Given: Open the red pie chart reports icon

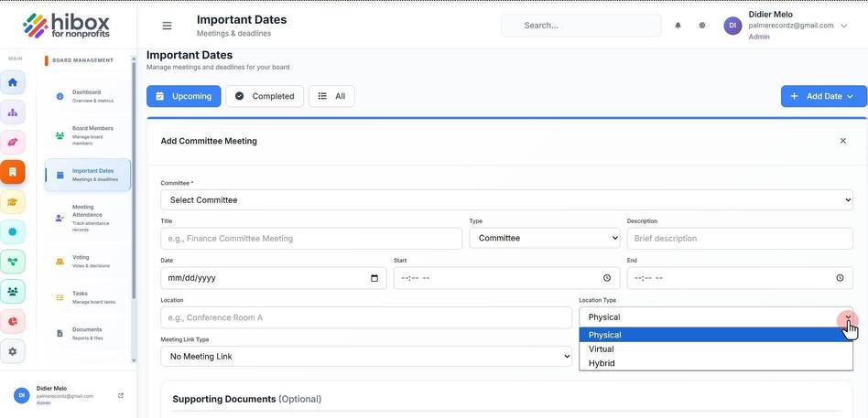Looking at the screenshot, I should click(13, 321).
